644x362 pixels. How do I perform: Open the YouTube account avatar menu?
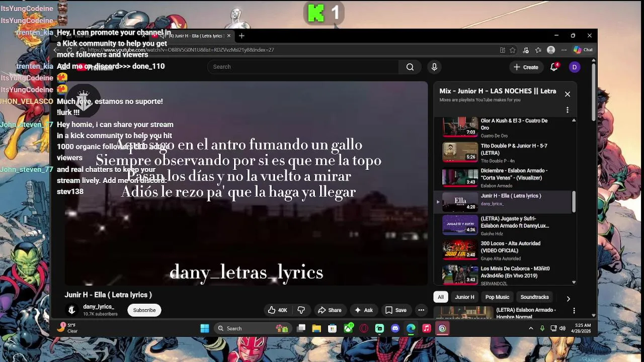(x=575, y=67)
